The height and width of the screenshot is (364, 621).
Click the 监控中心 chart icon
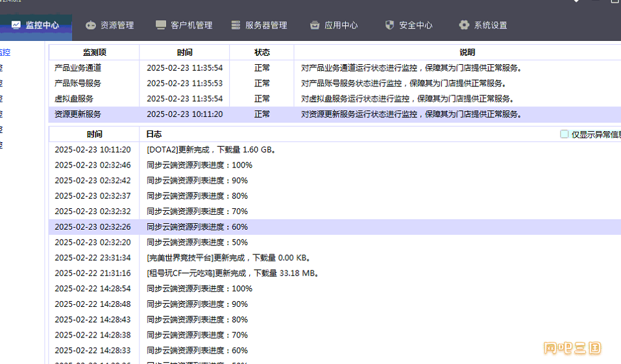[x=16, y=25]
